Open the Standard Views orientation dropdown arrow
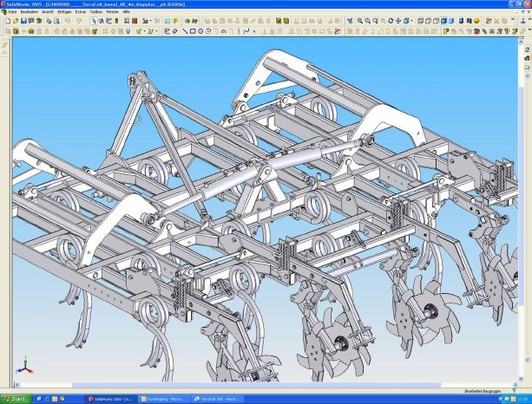 (411, 21)
